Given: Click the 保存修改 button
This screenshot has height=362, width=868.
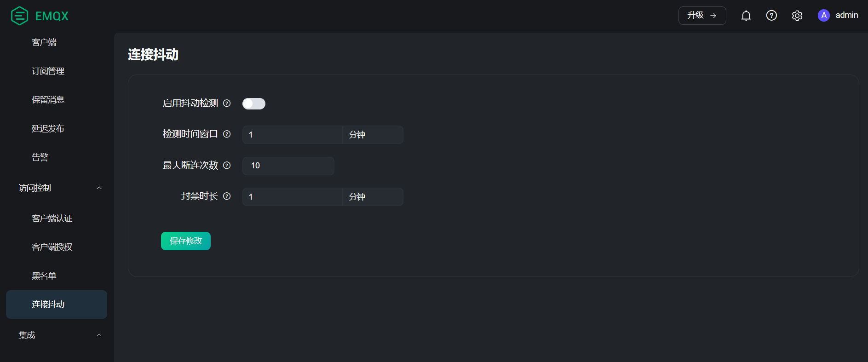Looking at the screenshot, I should (x=186, y=241).
